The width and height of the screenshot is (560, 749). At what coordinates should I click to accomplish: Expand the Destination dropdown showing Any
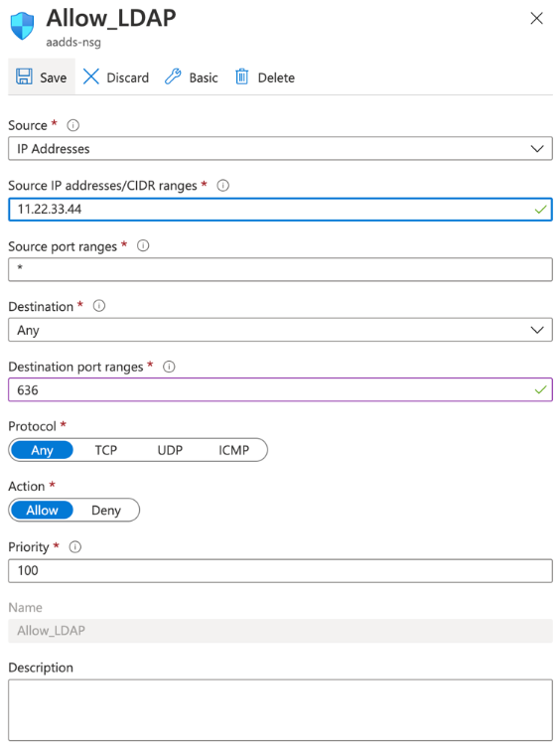[x=280, y=330]
